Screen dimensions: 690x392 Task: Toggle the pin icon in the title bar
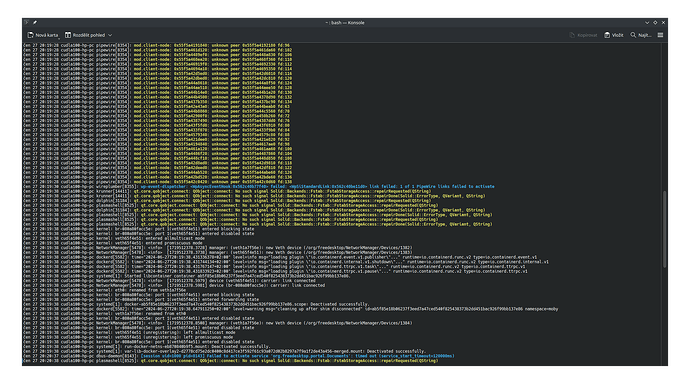[x=35, y=22]
